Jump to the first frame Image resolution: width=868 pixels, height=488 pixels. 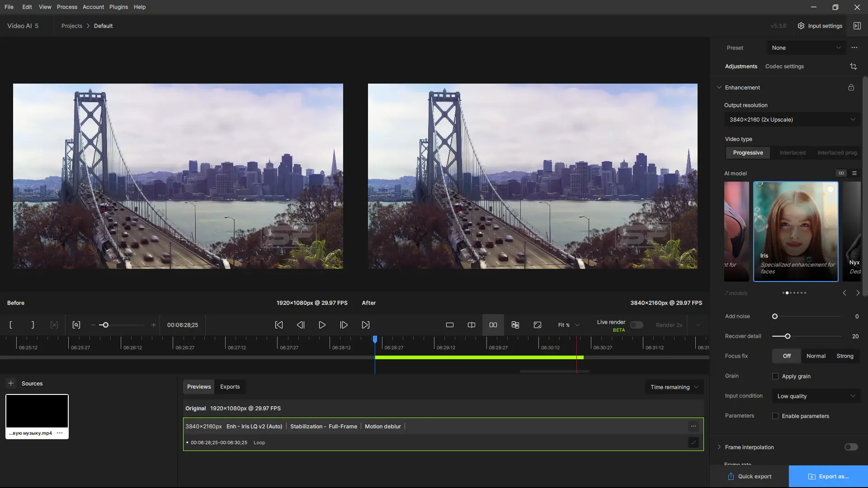[x=279, y=325]
